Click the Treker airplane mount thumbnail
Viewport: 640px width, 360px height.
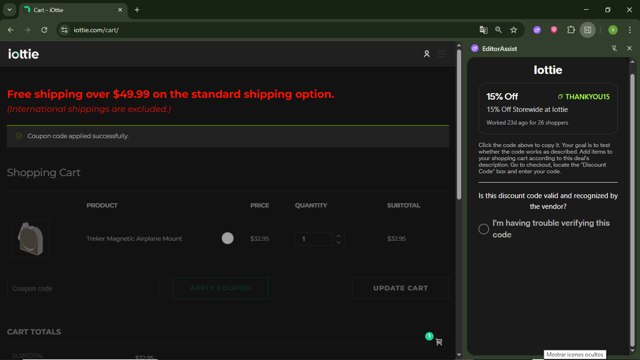pyautogui.click(x=31, y=239)
